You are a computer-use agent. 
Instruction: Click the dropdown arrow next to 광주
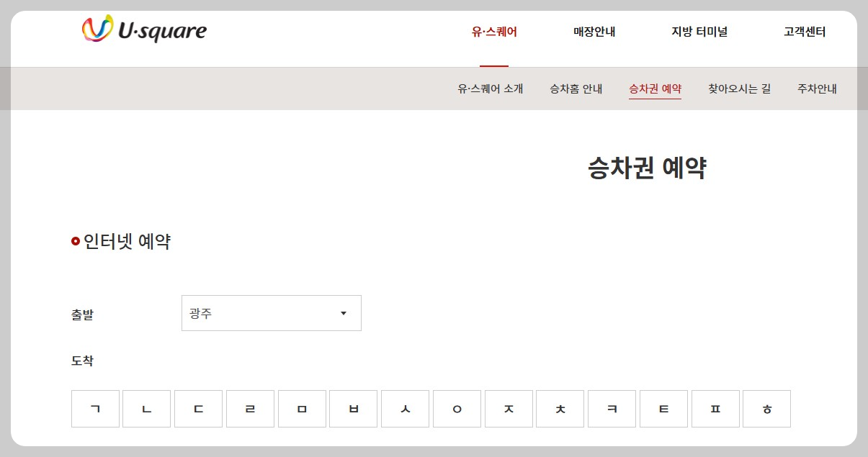click(x=344, y=312)
